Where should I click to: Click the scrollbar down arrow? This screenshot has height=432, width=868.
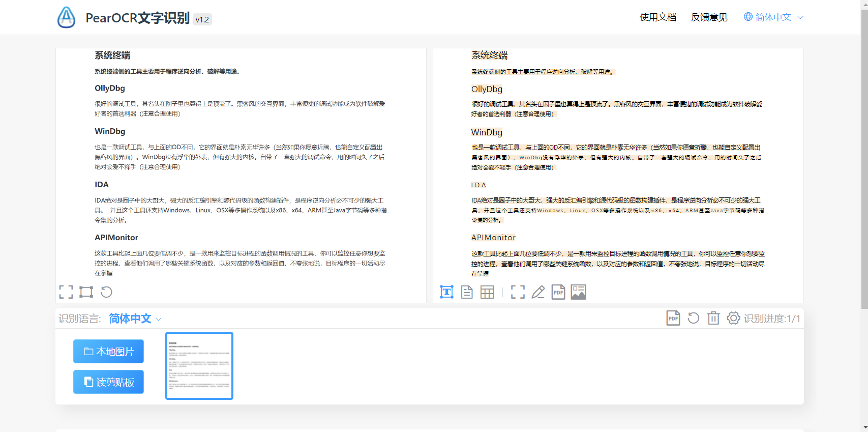[864, 428]
